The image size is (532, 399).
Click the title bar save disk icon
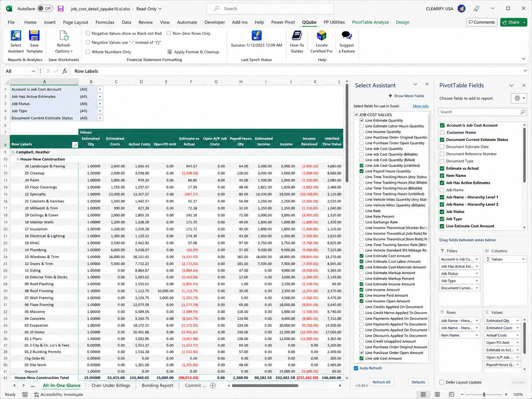pos(61,8)
